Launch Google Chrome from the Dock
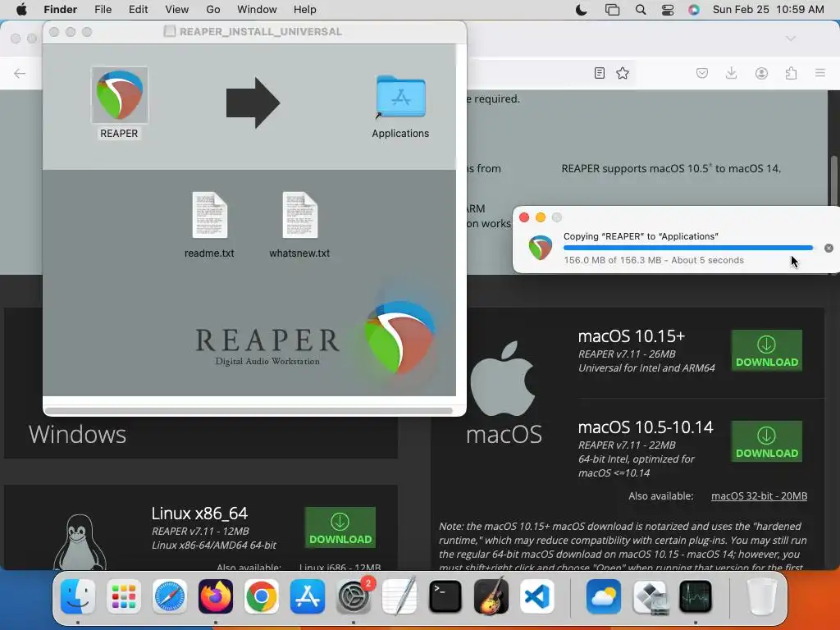This screenshot has width=840, height=630. pyautogui.click(x=262, y=596)
